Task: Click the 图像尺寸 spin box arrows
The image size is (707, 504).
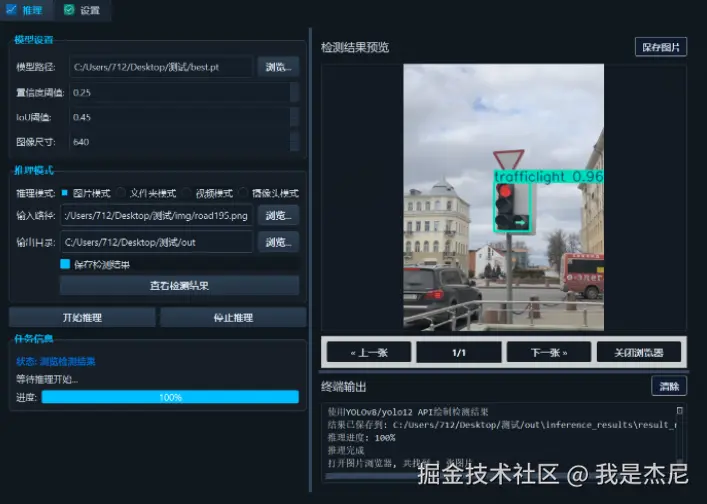Action: pyautogui.click(x=294, y=142)
